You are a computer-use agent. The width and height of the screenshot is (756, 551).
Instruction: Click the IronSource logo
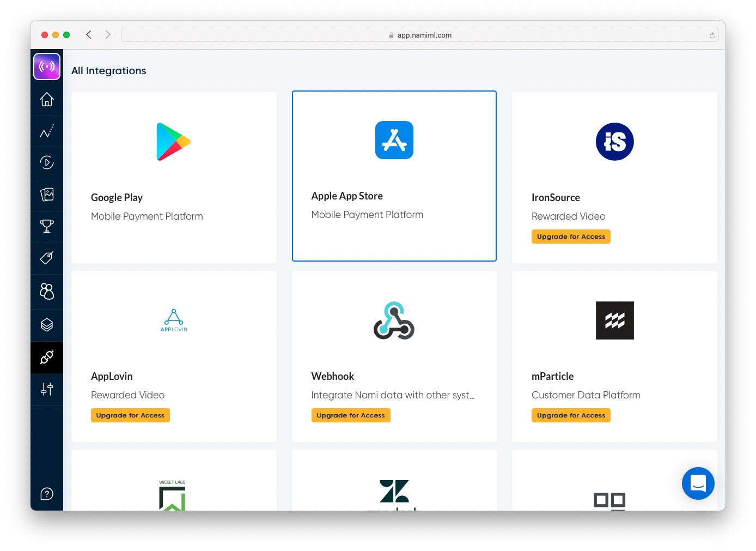click(615, 142)
